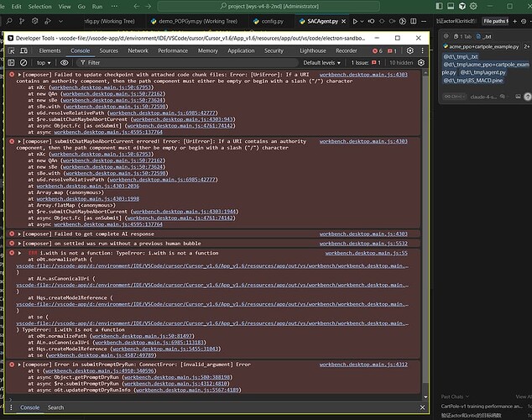This screenshot has width=532, height=420.
Task: Open the drawer three-dot menu beside Console
Action: point(11,407)
